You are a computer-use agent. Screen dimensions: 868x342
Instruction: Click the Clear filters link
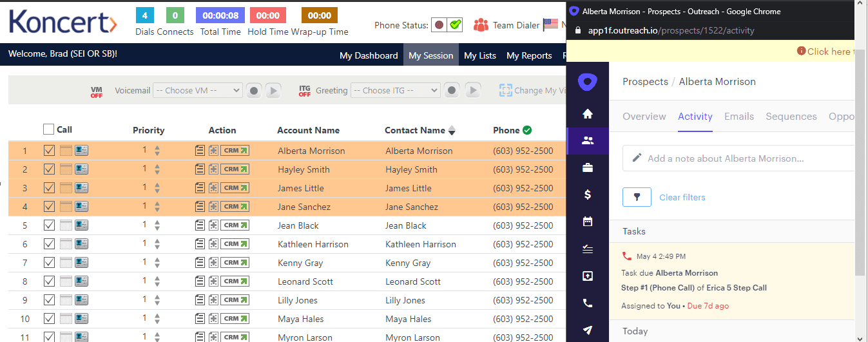tap(682, 198)
